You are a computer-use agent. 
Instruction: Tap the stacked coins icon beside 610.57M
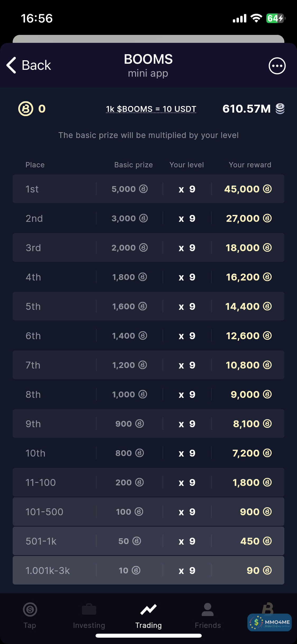tap(280, 109)
